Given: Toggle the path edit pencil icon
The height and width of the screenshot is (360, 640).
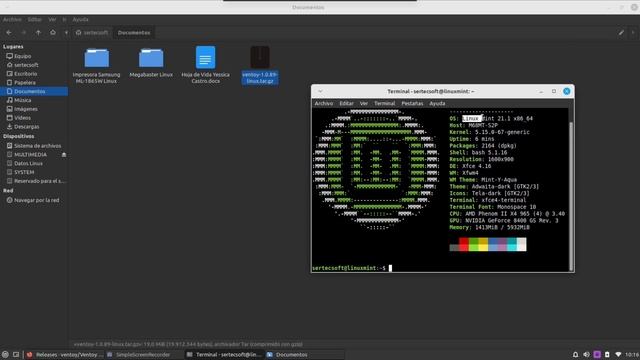Looking at the screenshot, I should (621, 33).
